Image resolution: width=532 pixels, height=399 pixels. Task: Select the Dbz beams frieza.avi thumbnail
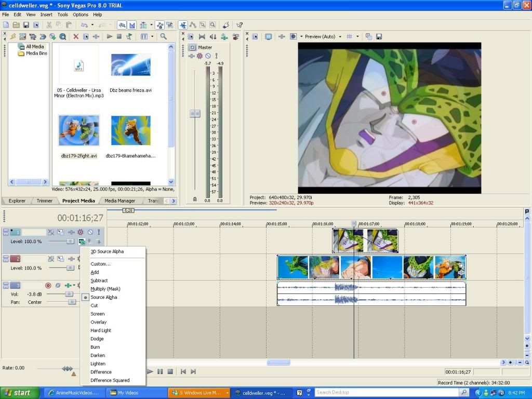tap(130, 65)
